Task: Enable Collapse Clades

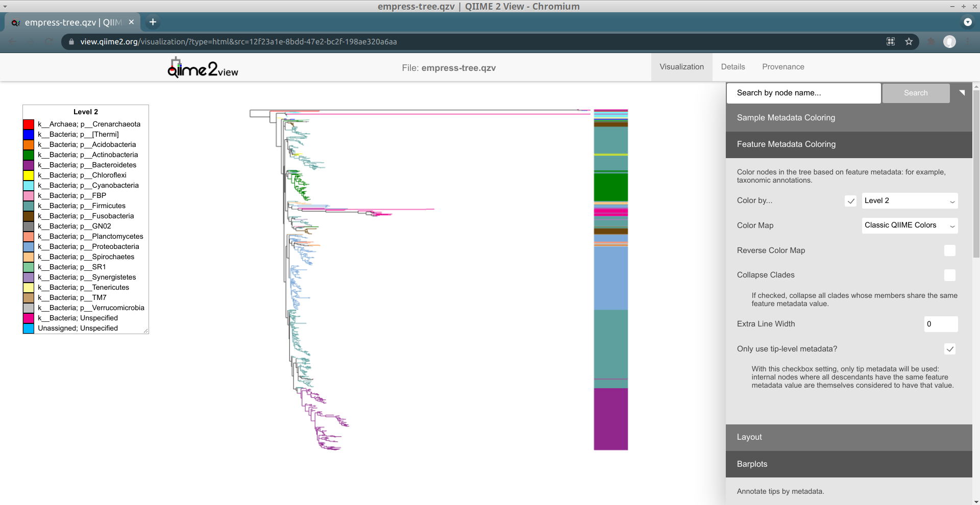Action: click(949, 275)
